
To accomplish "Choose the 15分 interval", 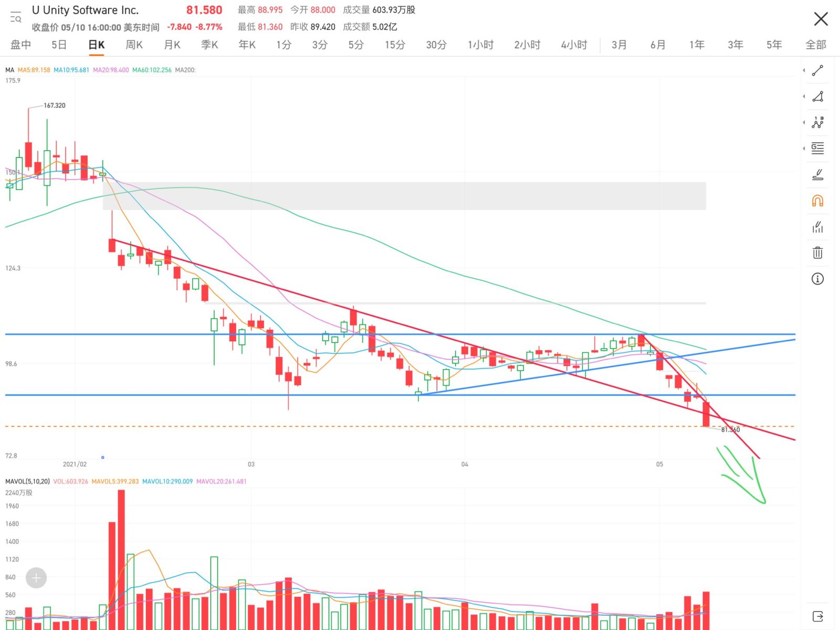I will click(x=395, y=45).
